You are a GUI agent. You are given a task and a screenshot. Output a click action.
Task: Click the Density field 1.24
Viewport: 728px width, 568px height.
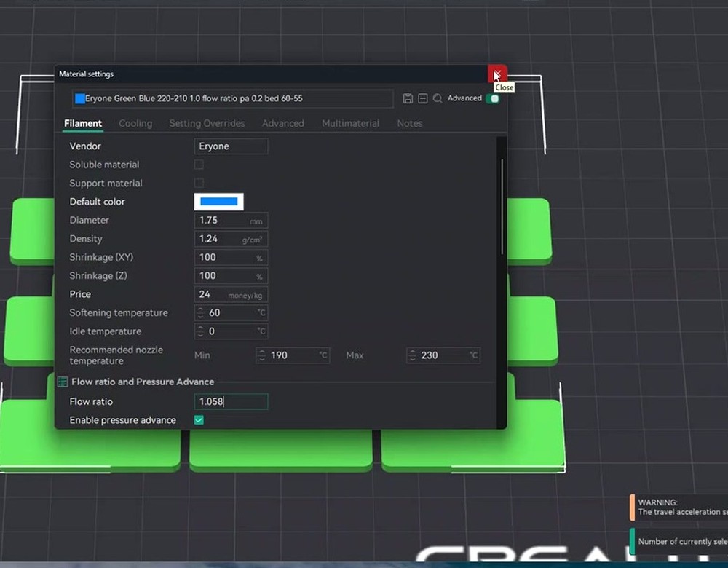(231, 239)
